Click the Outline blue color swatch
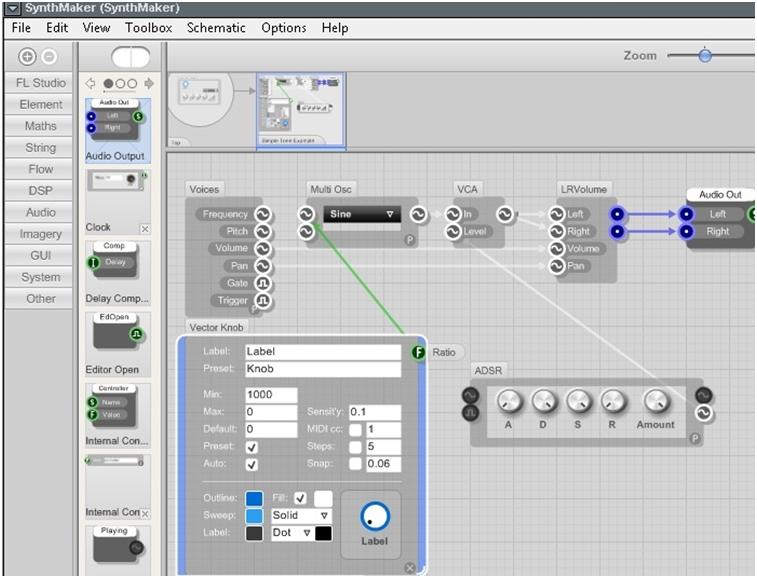The image size is (757, 578). 254,498
